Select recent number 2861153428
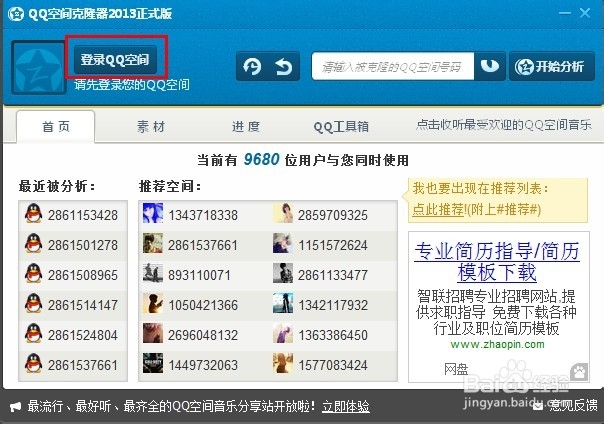This screenshot has width=604, height=424. (x=83, y=215)
